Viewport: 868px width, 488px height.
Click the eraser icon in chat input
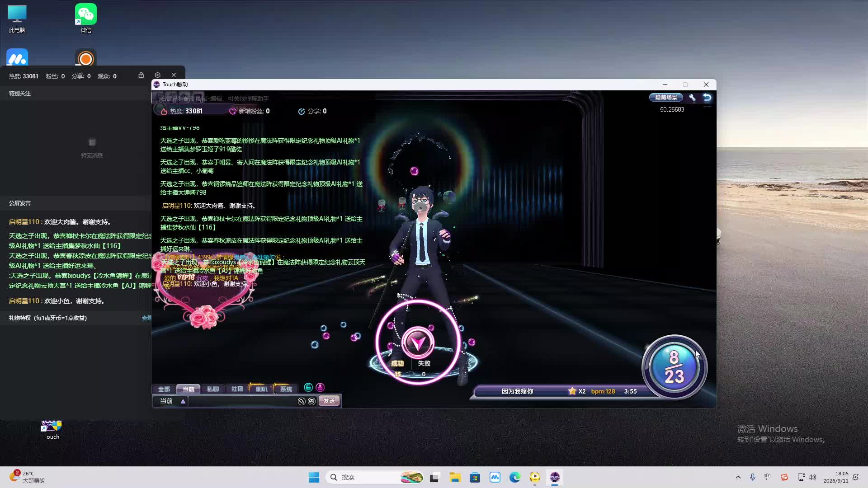(x=302, y=401)
